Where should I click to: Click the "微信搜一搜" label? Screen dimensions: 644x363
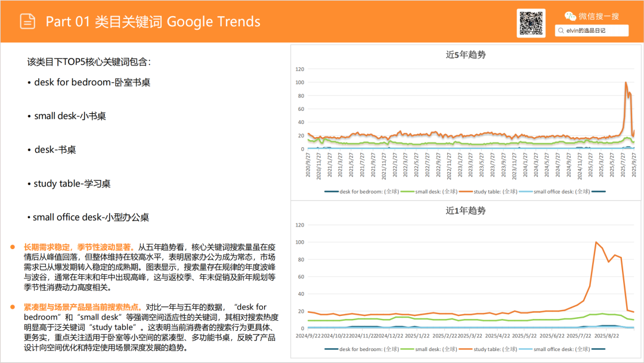tap(598, 16)
